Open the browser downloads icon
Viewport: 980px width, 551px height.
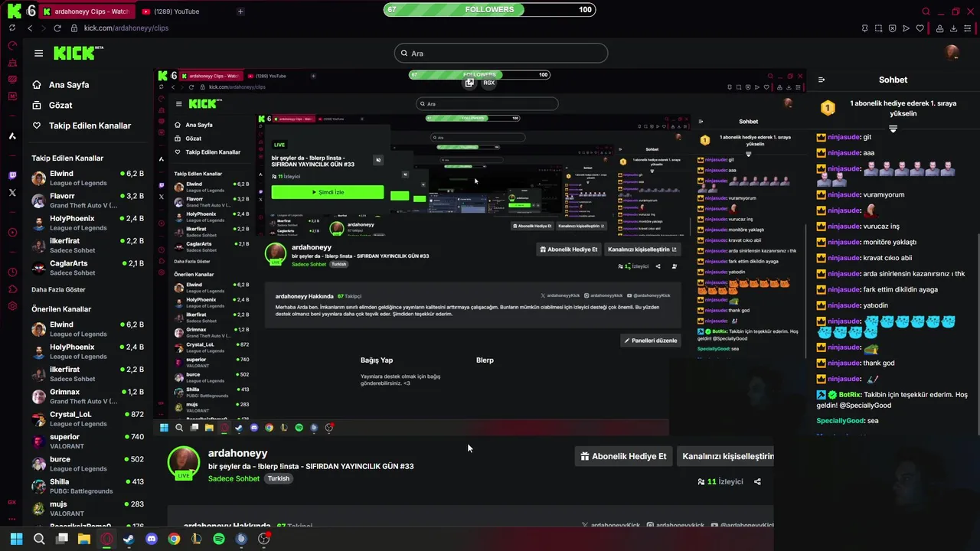coord(954,28)
